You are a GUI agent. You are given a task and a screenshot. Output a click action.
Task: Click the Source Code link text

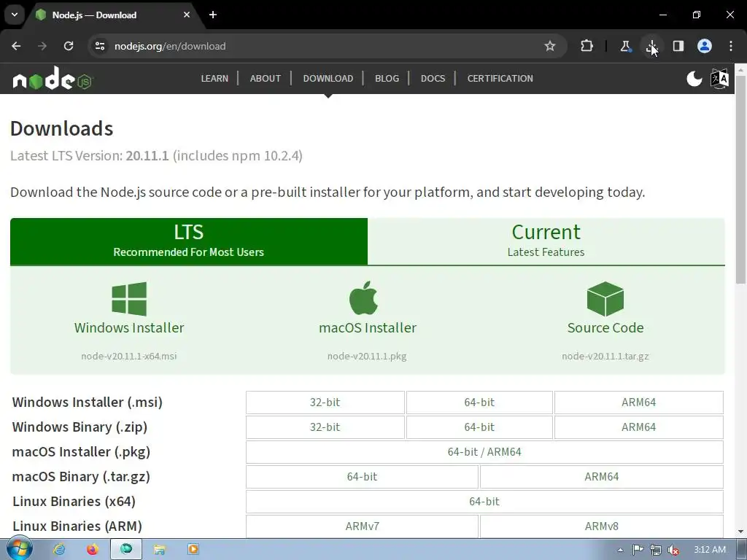tap(605, 327)
